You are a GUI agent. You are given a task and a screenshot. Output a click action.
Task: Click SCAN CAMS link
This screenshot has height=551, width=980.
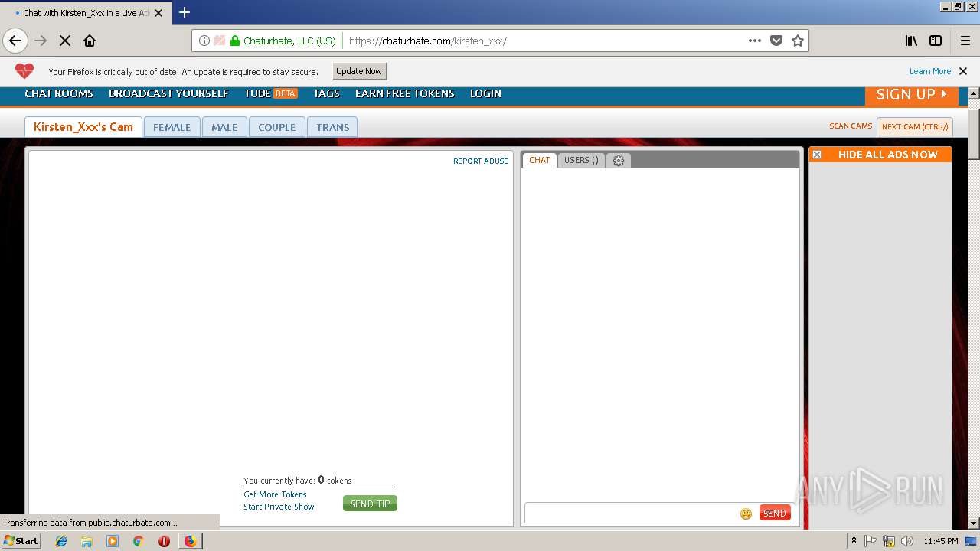(x=851, y=126)
